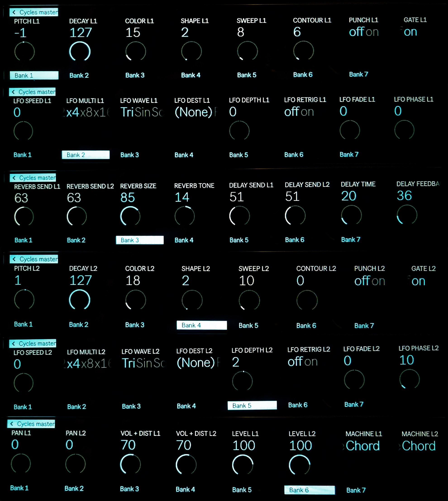Viewport: 448px width, 501px height.
Task: Toggle LFO RETRIG L1 off/on
Action: coord(299,112)
